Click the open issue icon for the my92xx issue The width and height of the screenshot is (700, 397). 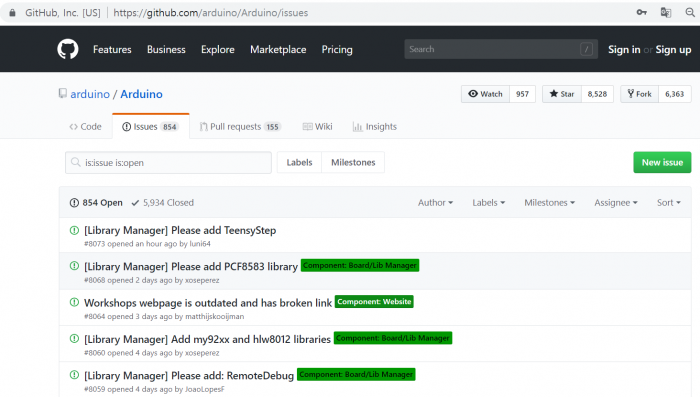tap(75, 338)
